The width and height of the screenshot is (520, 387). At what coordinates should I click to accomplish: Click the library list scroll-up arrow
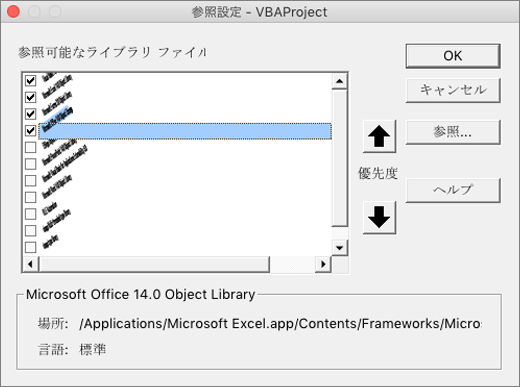(x=340, y=81)
